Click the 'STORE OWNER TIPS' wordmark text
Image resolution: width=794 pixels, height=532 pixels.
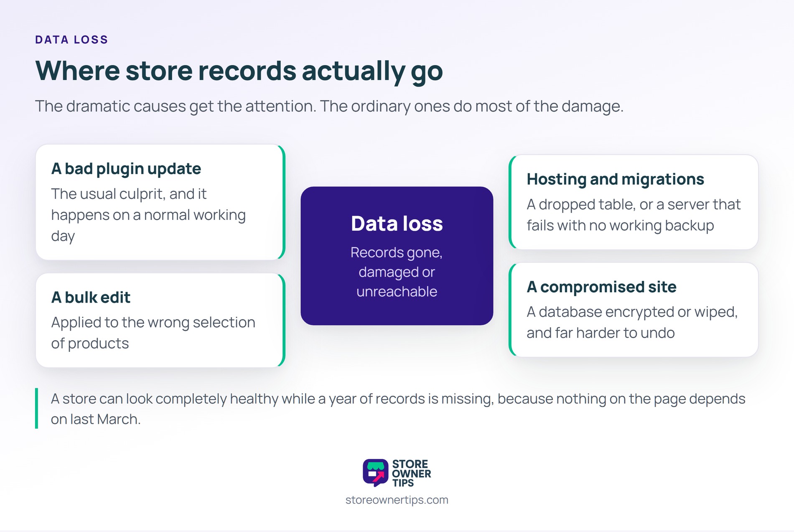pos(411,473)
